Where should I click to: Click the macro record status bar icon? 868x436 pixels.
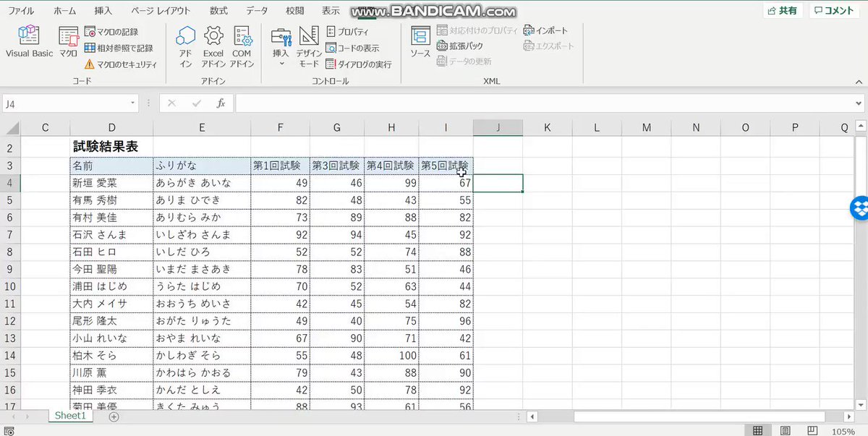point(9,432)
